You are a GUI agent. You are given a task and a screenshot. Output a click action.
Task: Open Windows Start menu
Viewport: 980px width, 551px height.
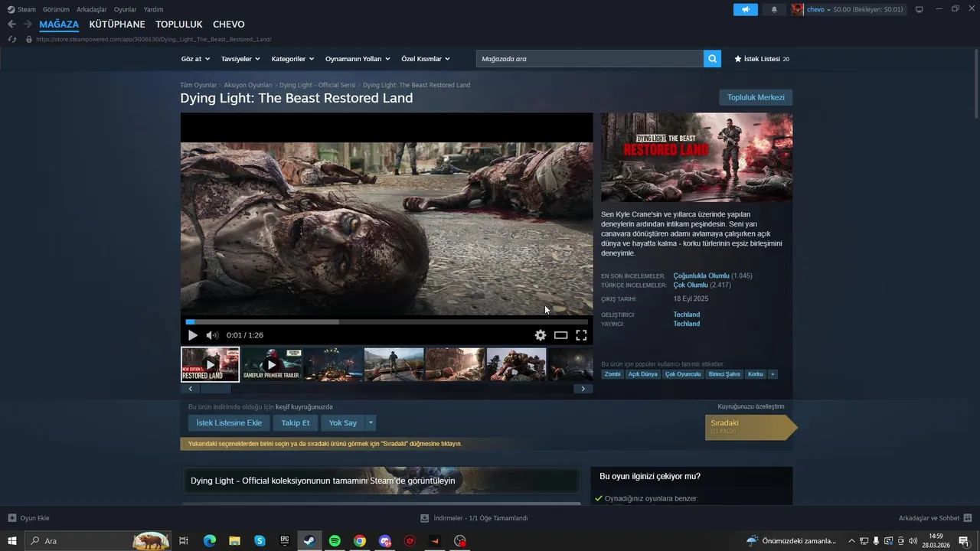12,541
